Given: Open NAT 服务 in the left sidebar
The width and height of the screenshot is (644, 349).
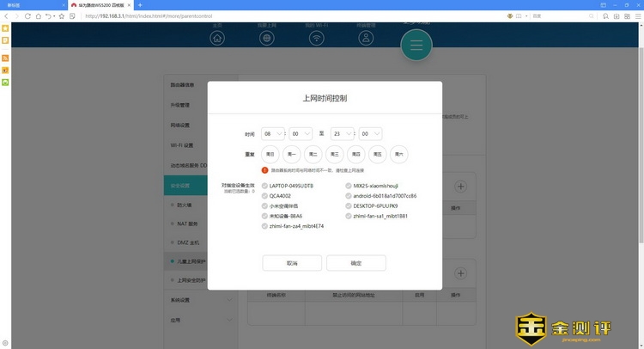Looking at the screenshot, I should 188,224.
